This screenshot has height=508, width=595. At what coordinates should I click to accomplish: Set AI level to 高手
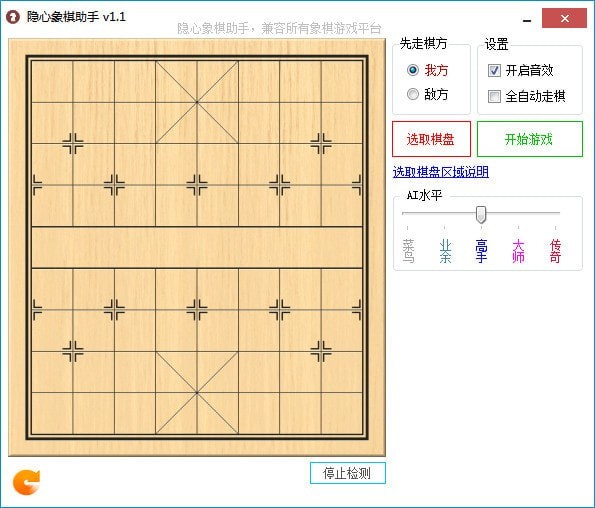(x=481, y=251)
